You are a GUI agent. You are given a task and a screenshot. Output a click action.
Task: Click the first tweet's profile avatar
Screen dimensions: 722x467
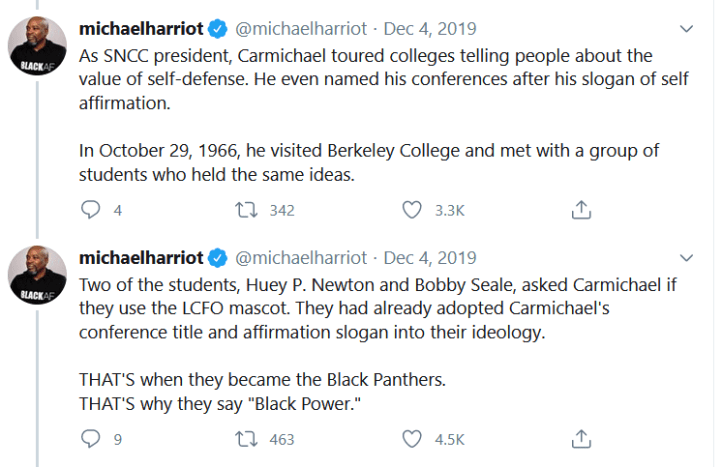[x=38, y=47]
